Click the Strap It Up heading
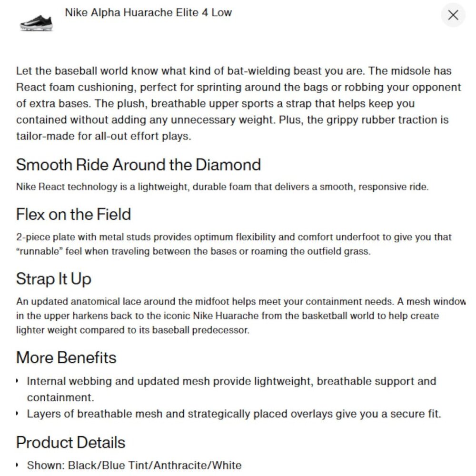The width and height of the screenshot is (476, 476). pyautogui.click(x=54, y=279)
